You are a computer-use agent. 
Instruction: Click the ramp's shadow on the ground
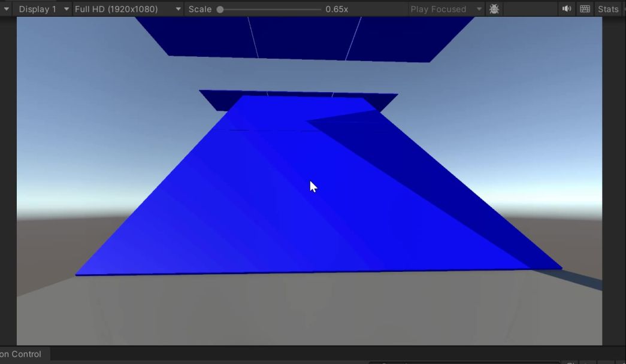click(x=581, y=280)
